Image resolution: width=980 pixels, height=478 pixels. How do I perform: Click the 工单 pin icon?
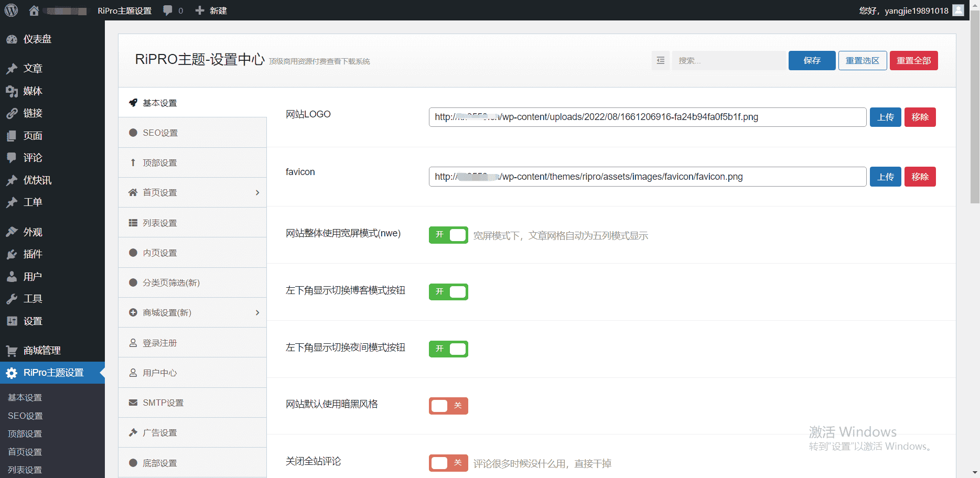[x=12, y=202]
